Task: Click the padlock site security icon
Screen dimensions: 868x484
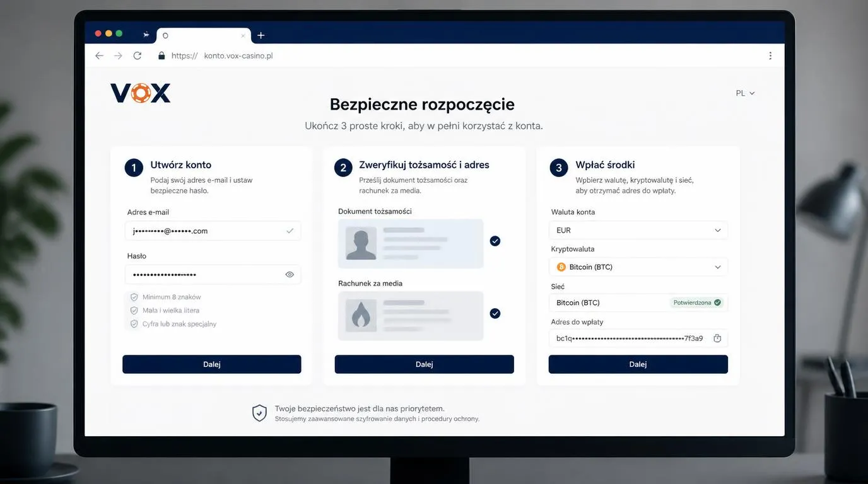Action: 161,55
